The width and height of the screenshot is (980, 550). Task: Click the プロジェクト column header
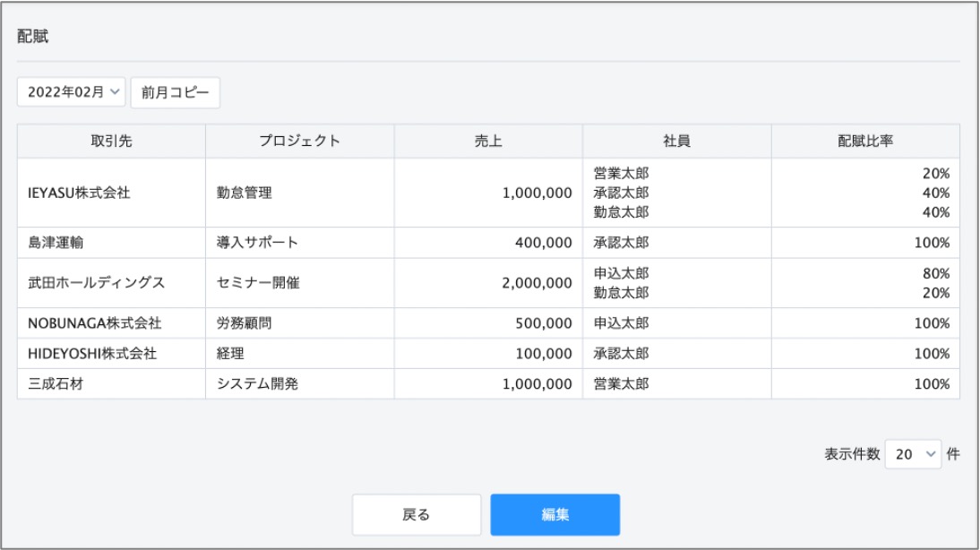(300, 142)
